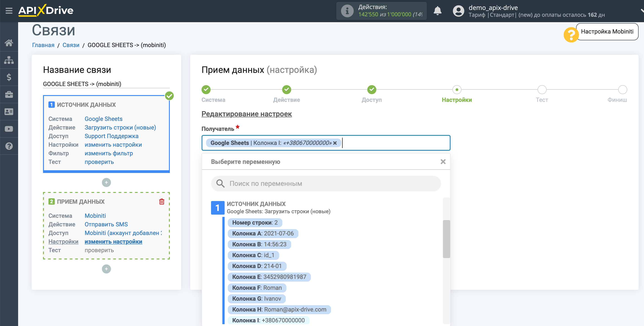The image size is (644, 326).
Task: Go to the Настройки step
Action: coord(457,89)
